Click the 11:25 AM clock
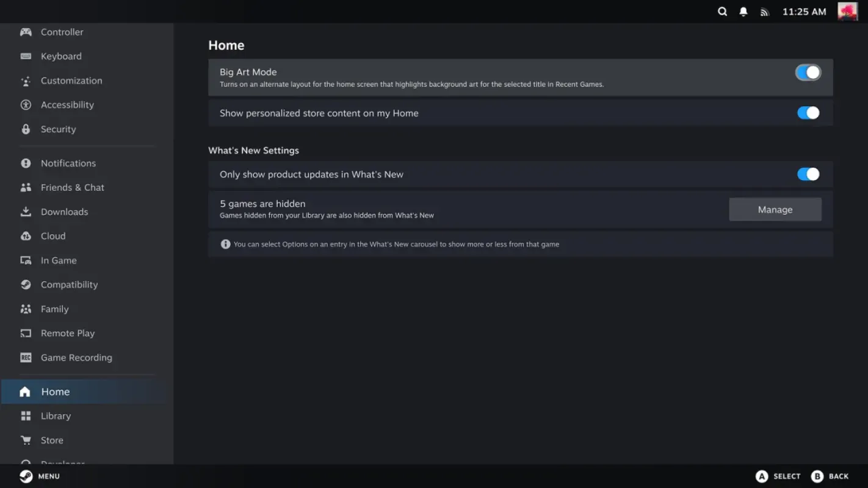The width and height of the screenshot is (868, 488). tap(805, 12)
